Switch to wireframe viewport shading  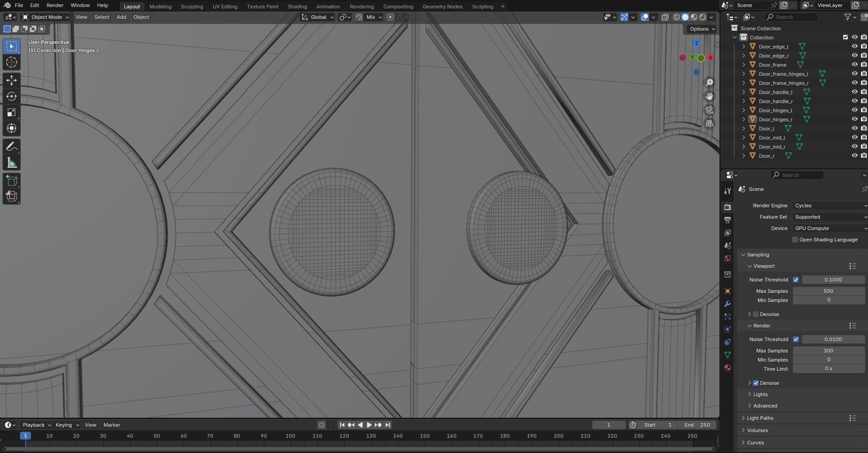click(x=676, y=17)
